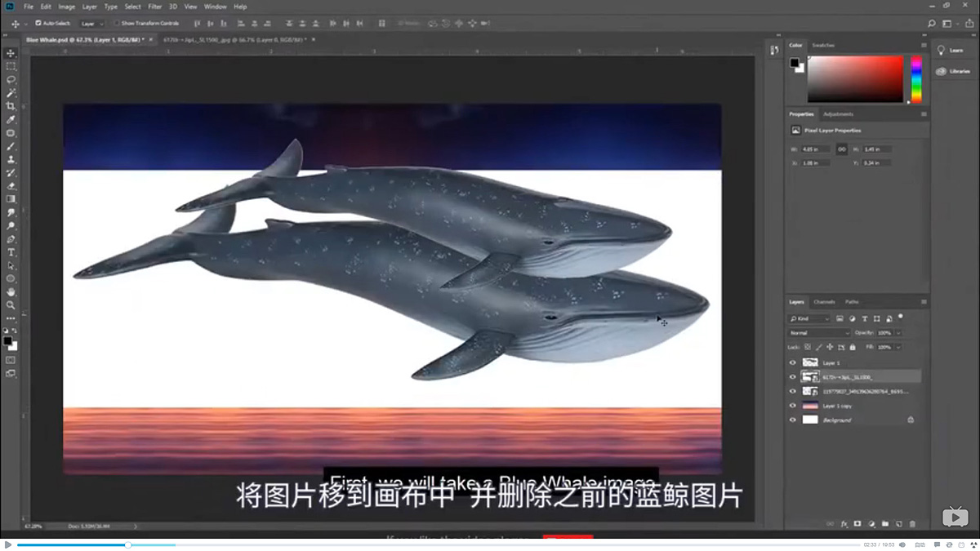Screen dimensions: 980x551
Task: Select the Crop tool
Action: (x=11, y=106)
